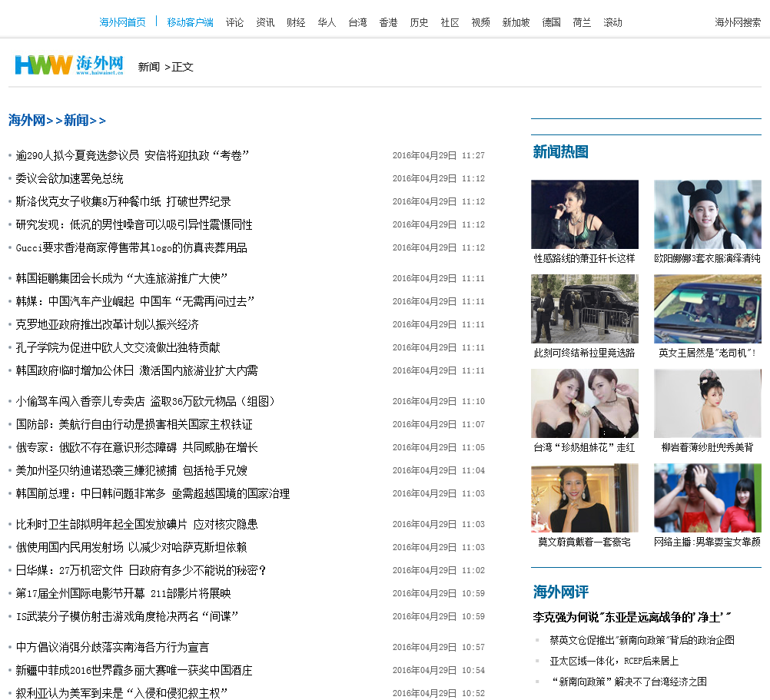Image resolution: width=770 pixels, height=700 pixels.
Task: Click the HWW 海外网 logo
Action: [x=69, y=65]
